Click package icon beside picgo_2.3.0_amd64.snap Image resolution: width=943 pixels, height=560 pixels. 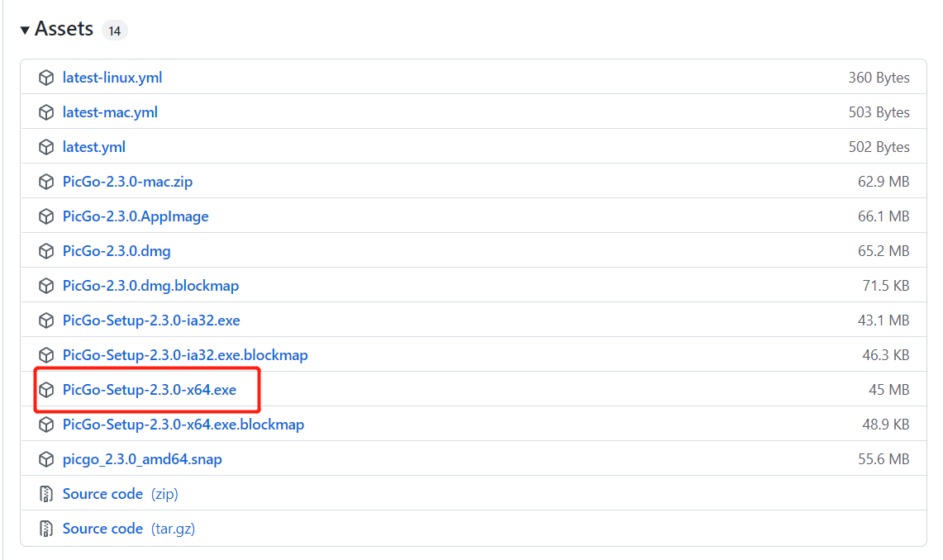46,460
